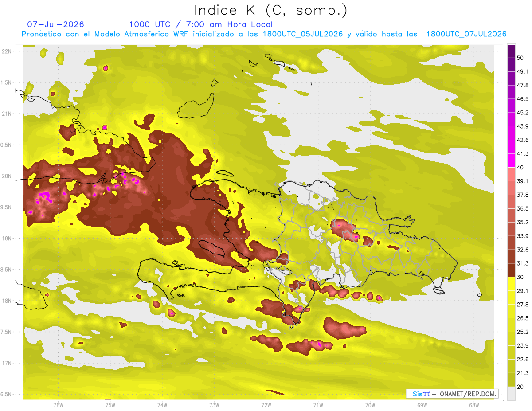Click the color scale value 47.8
Image resolution: width=532 pixels, height=411 pixels.
click(523, 85)
